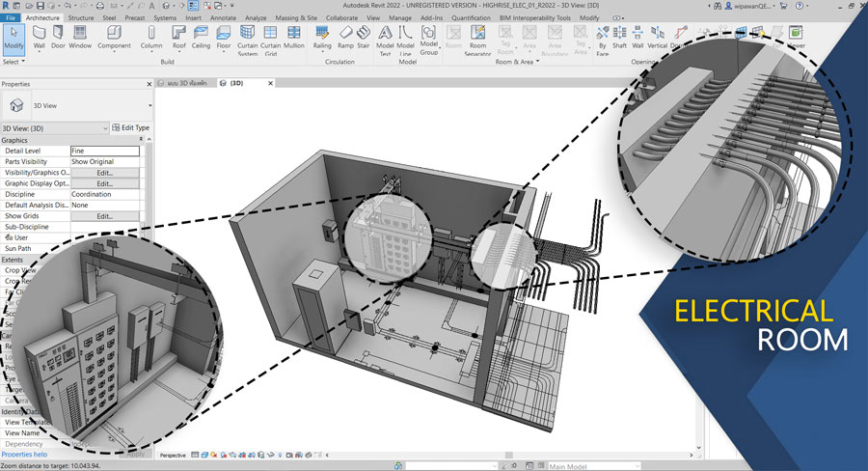Screen dimensions: 868x471
Task: Click the Detail Level value field
Action: click(x=105, y=152)
